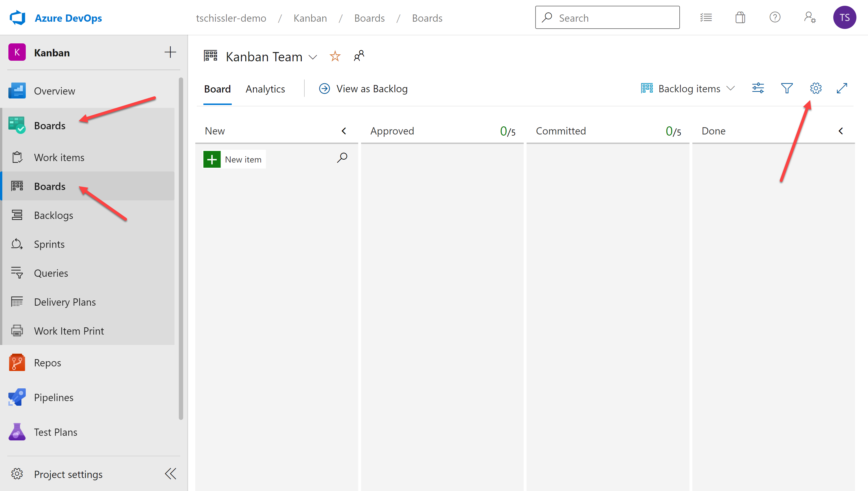This screenshot has width=868, height=491.
Task: Expand the Backlog items dropdown
Action: [688, 89]
